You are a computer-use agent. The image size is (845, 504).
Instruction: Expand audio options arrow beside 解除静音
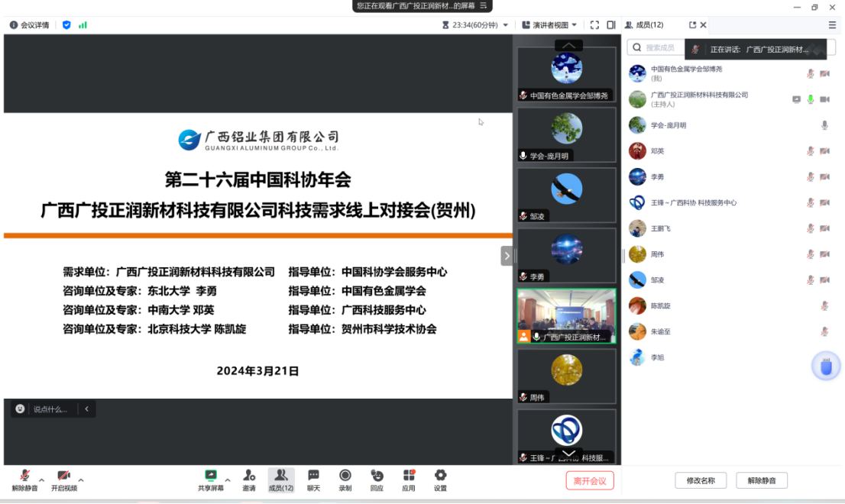click(x=41, y=480)
